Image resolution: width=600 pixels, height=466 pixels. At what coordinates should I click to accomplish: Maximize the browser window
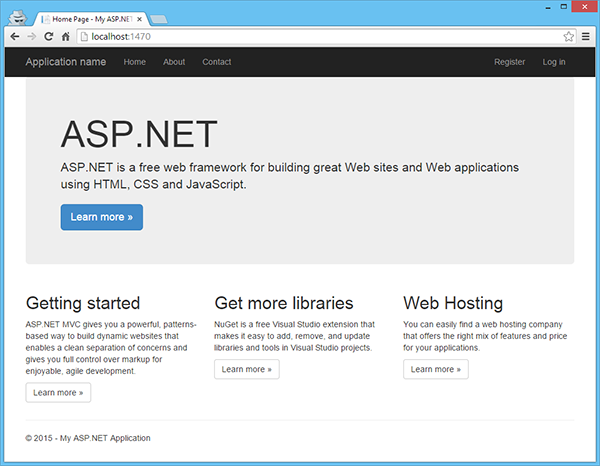[x=564, y=7]
